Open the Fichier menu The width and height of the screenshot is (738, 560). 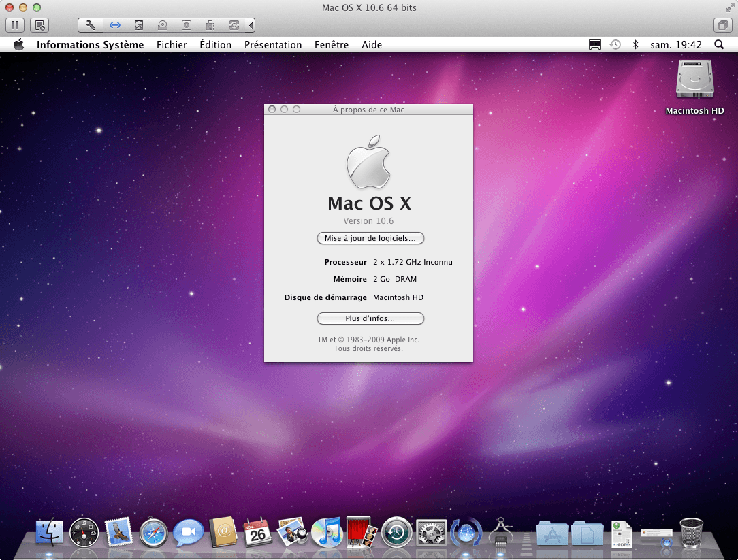pos(172,45)
